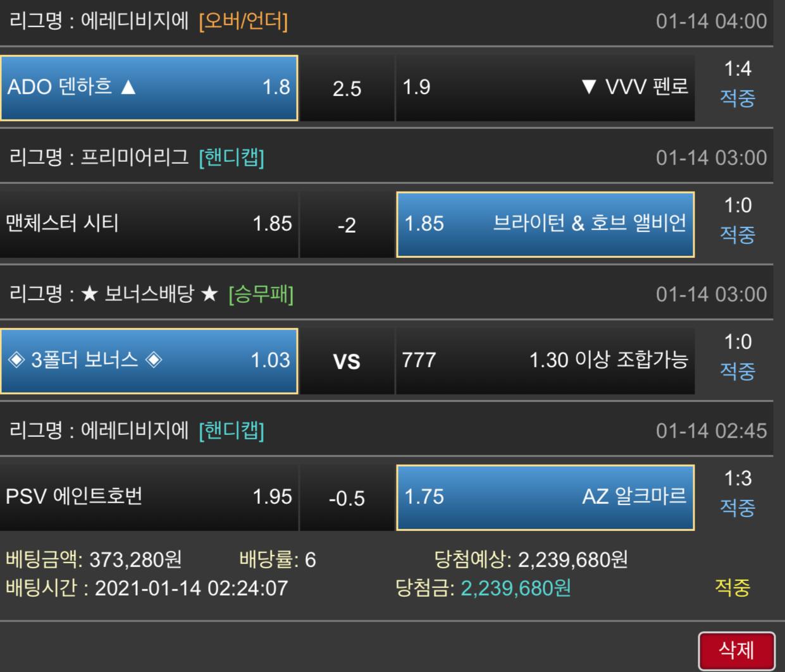
Task: Click the right diamond icon on 3폴더 보너스
Action: 153,360
